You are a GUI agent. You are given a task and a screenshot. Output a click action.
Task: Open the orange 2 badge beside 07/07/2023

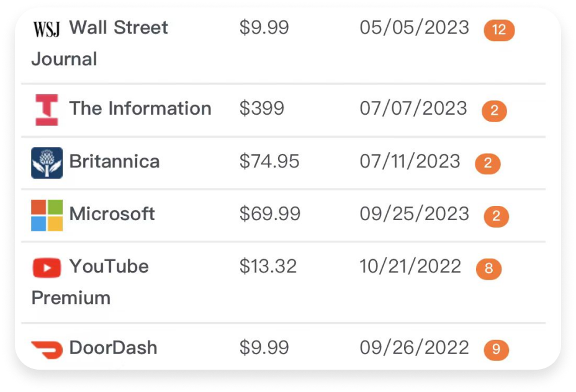pos(494,111)
